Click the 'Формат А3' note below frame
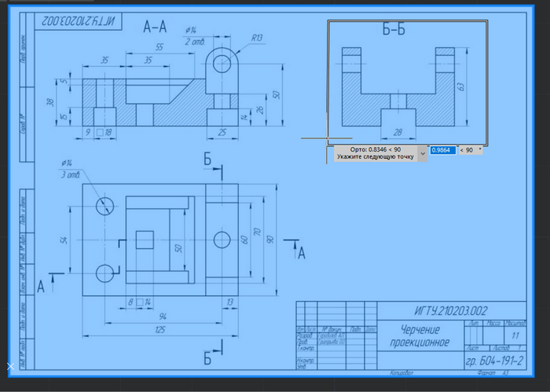This screenshot has width=550, height=392. (x=493, y=373)
